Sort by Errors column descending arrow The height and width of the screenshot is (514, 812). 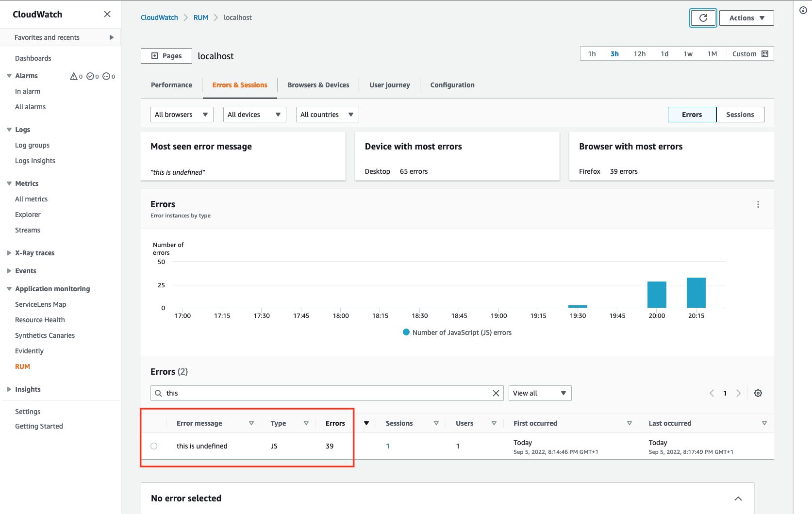pyautogui.click(x=366, y=423)
